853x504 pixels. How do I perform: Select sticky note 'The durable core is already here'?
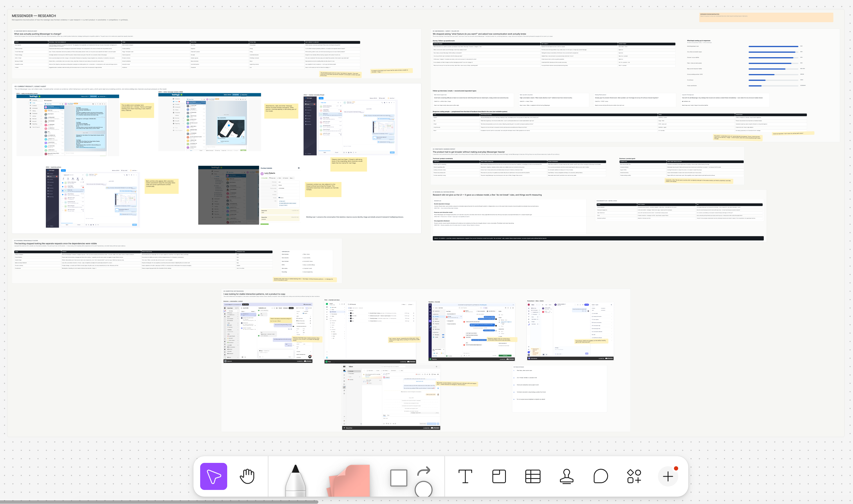coord(137,110)
